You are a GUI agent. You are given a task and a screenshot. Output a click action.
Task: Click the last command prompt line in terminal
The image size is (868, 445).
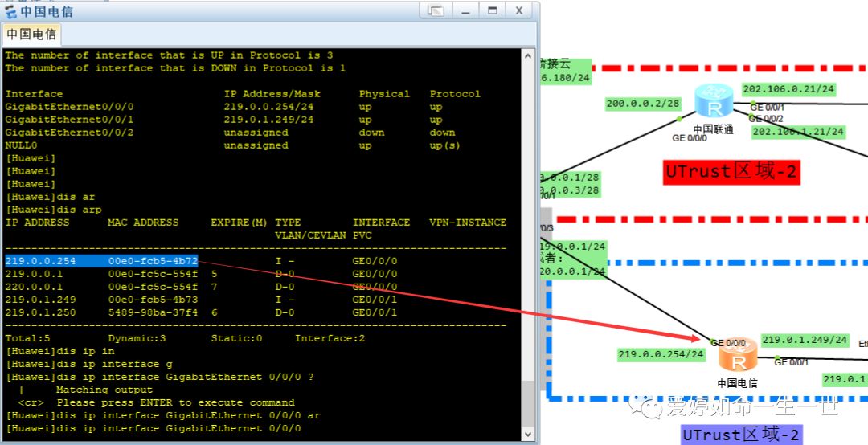pos(154,428)
